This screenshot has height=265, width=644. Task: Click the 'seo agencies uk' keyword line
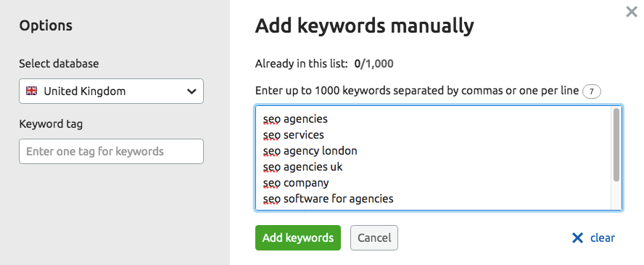(x=302, y=167)
